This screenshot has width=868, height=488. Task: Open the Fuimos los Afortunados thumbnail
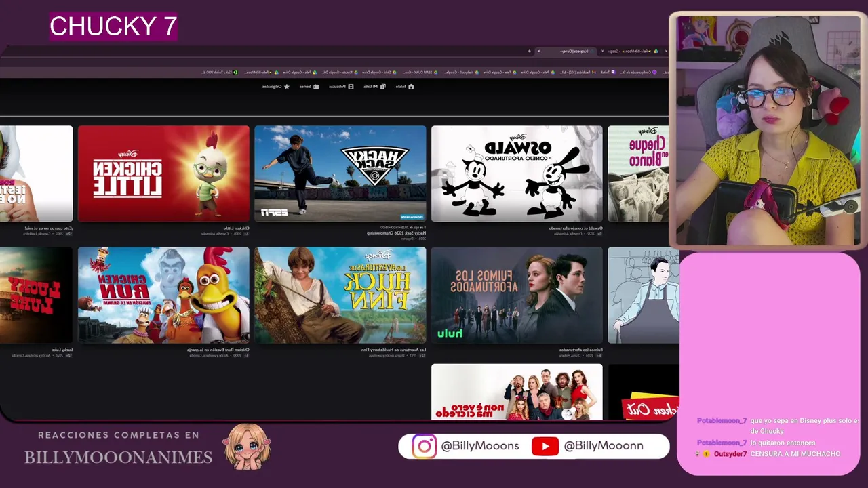pos(517,295)
